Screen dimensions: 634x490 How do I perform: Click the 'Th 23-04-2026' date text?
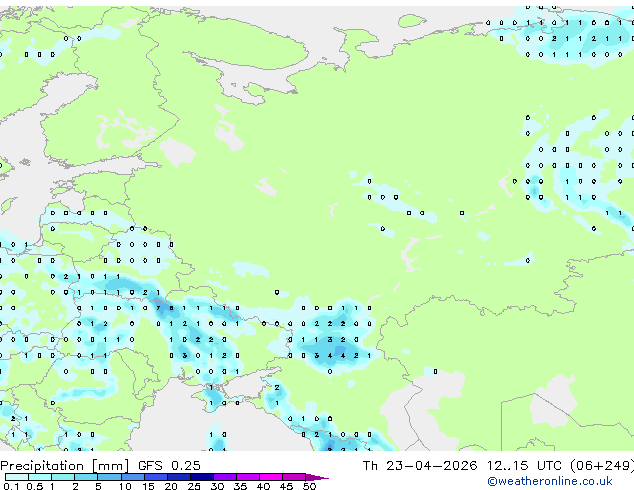point(420,466)
